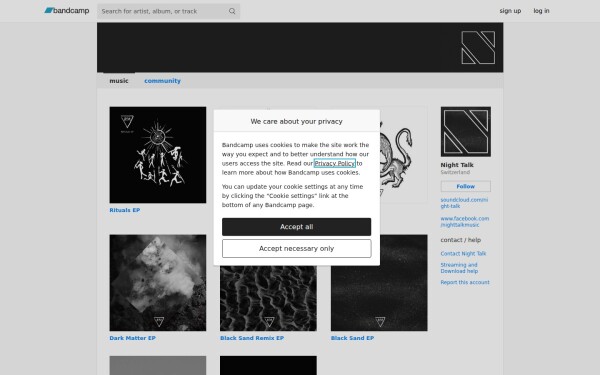Open the Rituals EP title link
Image resolution: width=600 pixels, height=375 pixels.
point(125,210)
